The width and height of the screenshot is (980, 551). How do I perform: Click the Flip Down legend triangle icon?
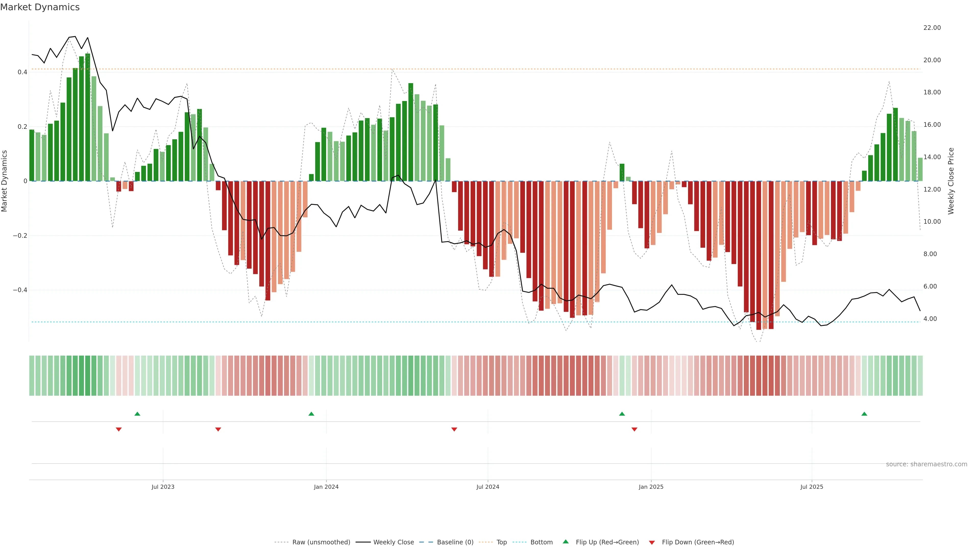coord(652,542)
